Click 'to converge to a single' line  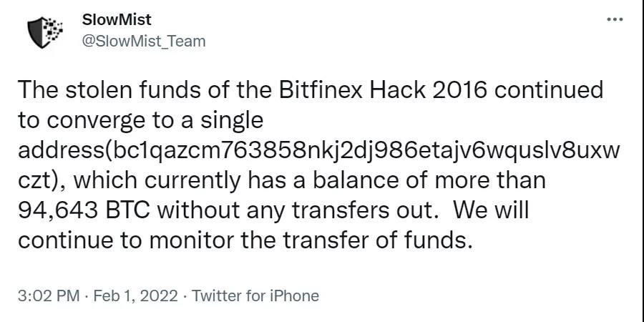pyautogui.click(x=140, y=121)
